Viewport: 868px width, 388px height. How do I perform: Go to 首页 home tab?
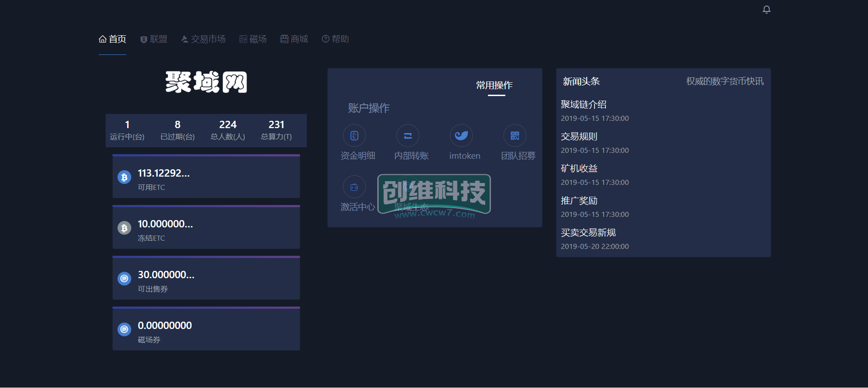pyautogui.click(x=113, y=39)
